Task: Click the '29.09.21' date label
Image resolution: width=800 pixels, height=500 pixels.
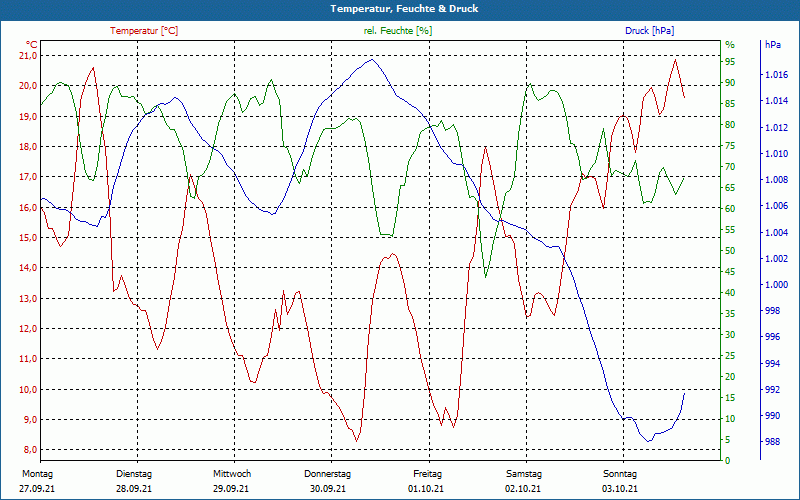Action: (x=231, y=489)
